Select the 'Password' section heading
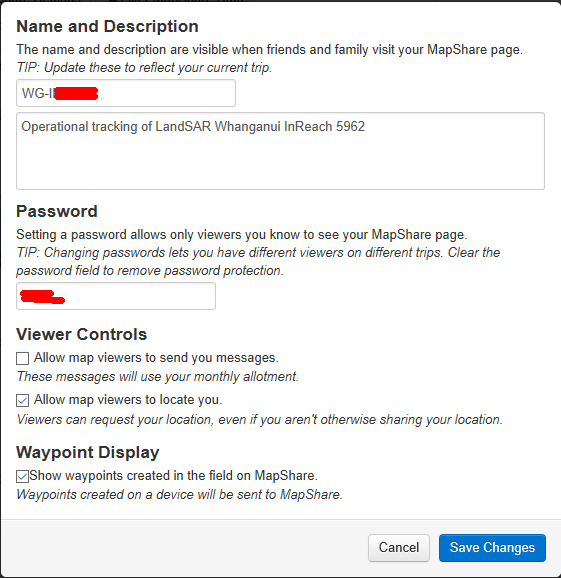The width and height of the screenshot is (561, 578). pos(57,212)
